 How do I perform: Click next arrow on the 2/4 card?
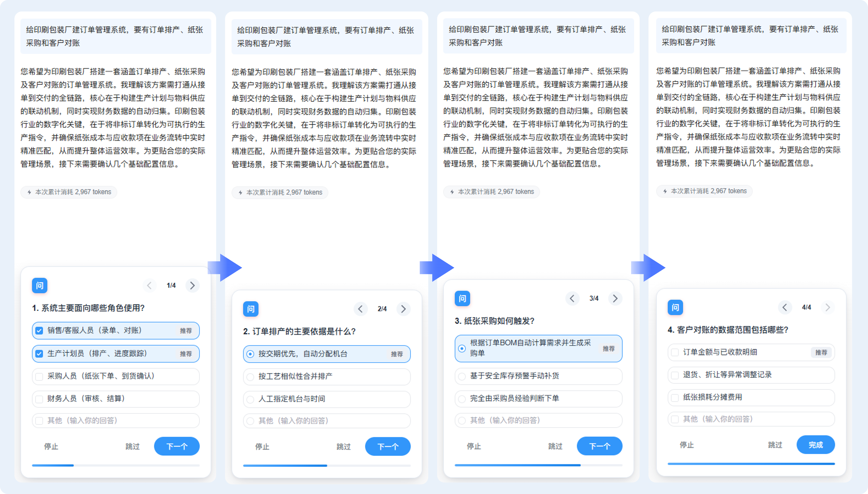(403, 309)
